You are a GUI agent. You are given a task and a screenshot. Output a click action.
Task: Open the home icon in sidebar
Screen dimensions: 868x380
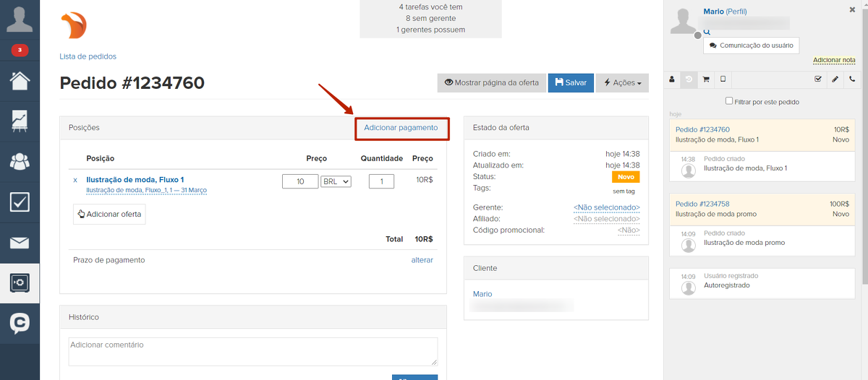[20, 80]
